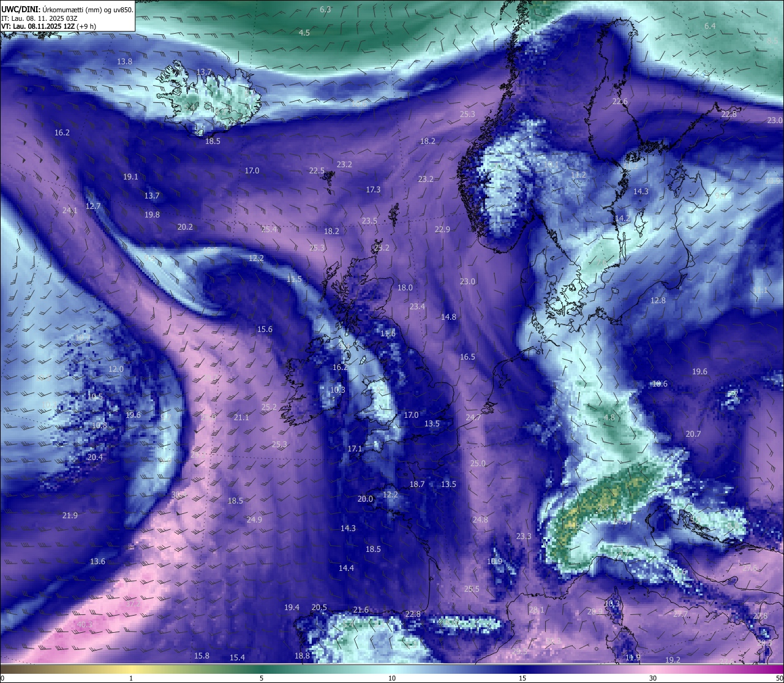
Task: Click the 17.3 value on the map
Action: point(373,189)
